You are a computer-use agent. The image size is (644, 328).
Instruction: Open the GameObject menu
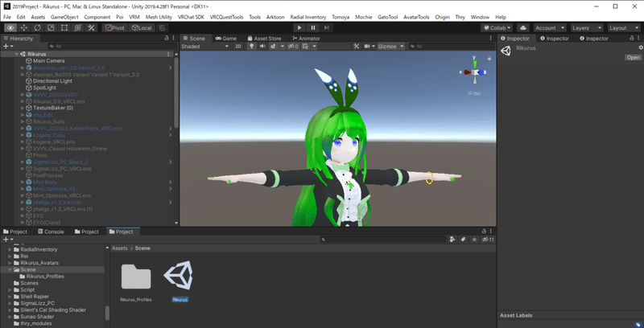coord(64,17)
